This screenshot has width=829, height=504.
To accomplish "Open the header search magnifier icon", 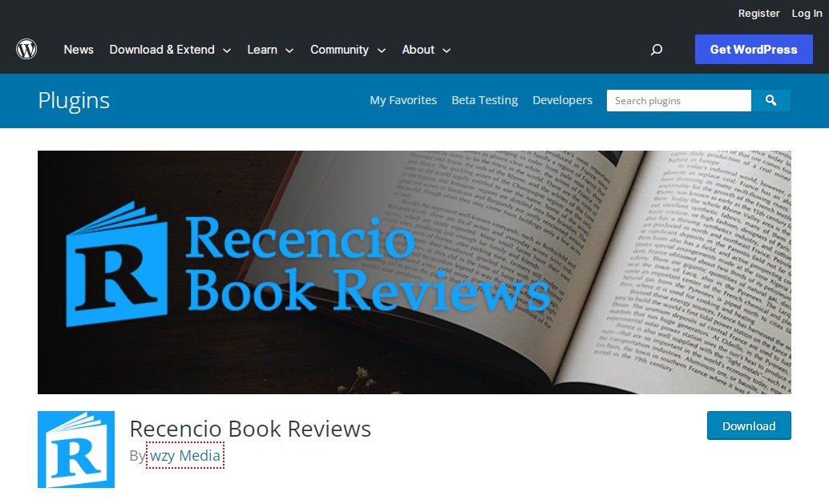I will pyautogui.click(x=656, y=50).
